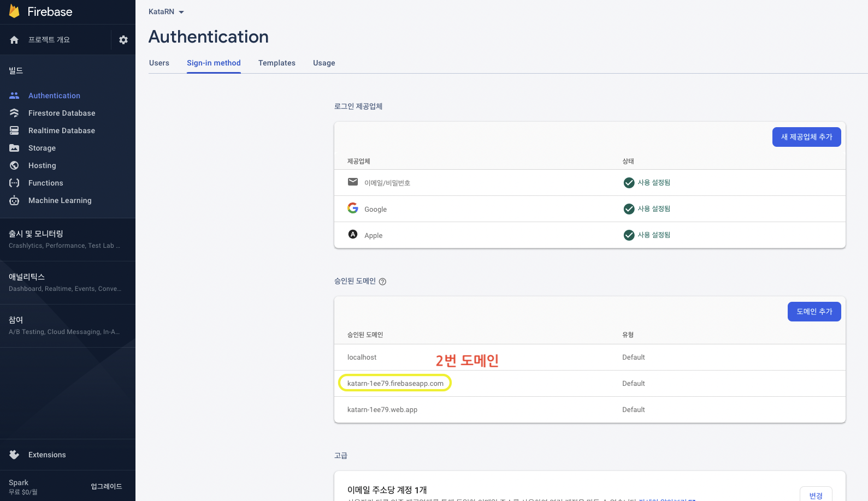The height and width of the screenshot is (501, 868).
Task: Click the 업그레이드 plan link
Action: [x=107, y=486]
